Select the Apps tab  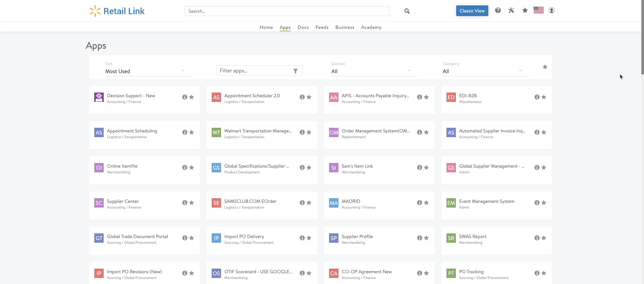[285, 27]
